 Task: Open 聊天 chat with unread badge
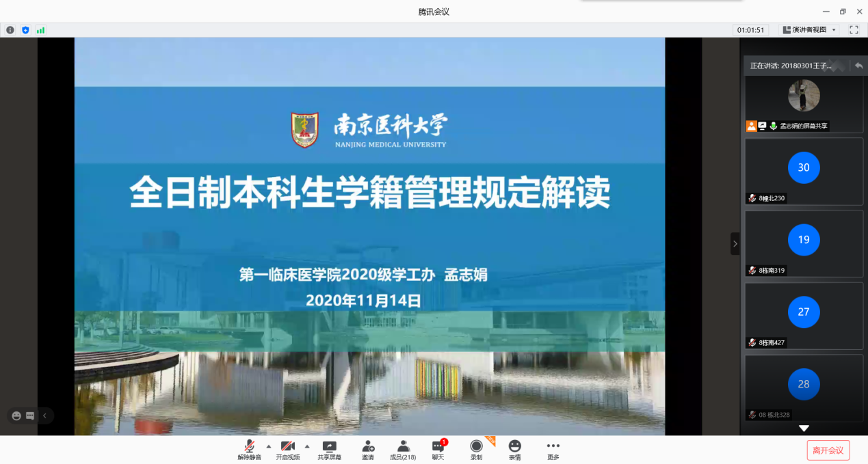438,450
